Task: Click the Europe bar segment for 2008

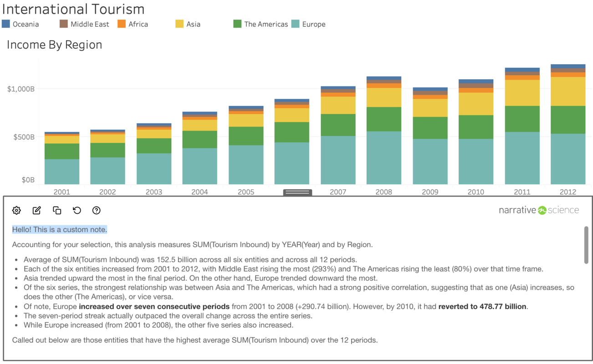Action: click(384, 157)
